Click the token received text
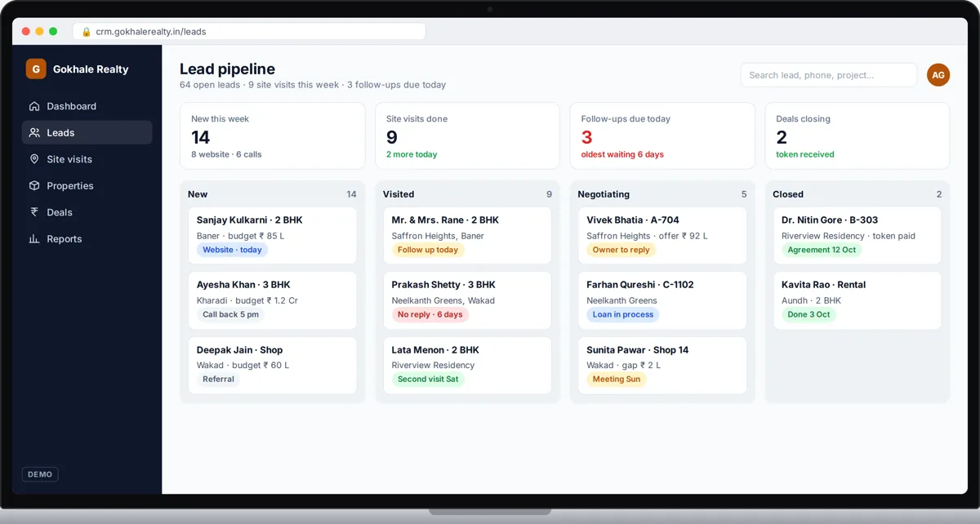The height and width of the screenshot is (524, 980). (x=805, y=154)
